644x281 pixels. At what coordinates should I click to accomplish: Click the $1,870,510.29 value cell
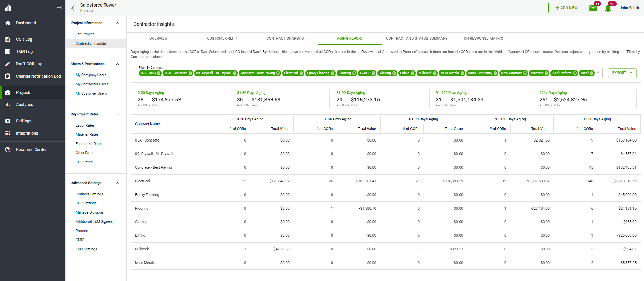[625, 181]
